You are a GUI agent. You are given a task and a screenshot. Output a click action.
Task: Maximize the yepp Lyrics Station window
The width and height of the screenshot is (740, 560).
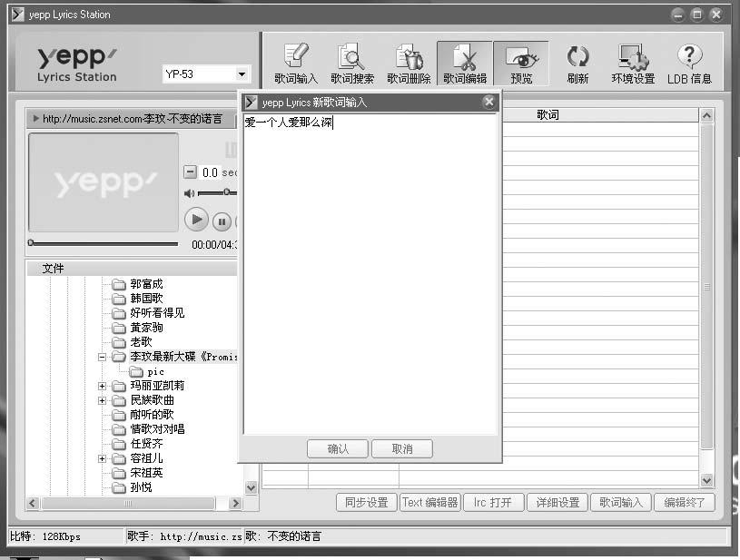pos(697,15)
